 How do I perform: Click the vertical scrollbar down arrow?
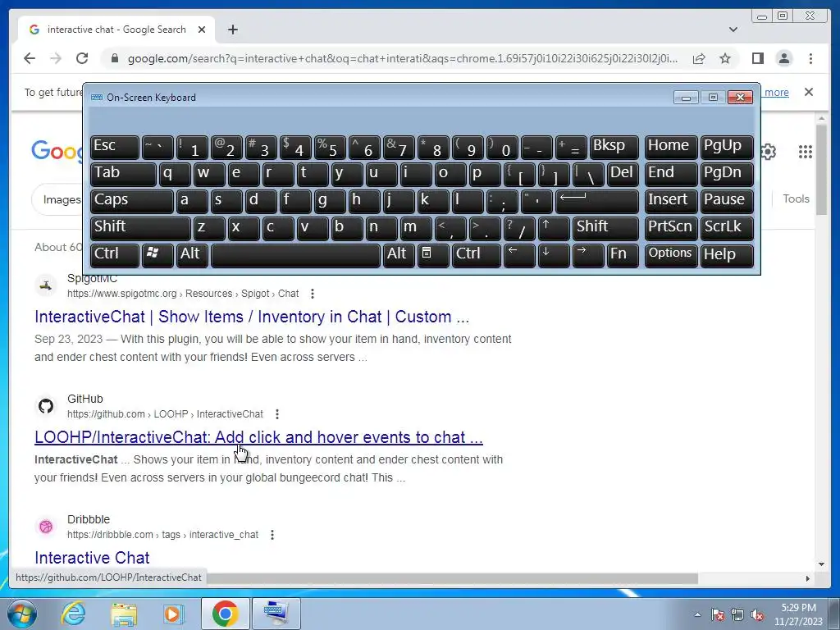pos(821,564)
